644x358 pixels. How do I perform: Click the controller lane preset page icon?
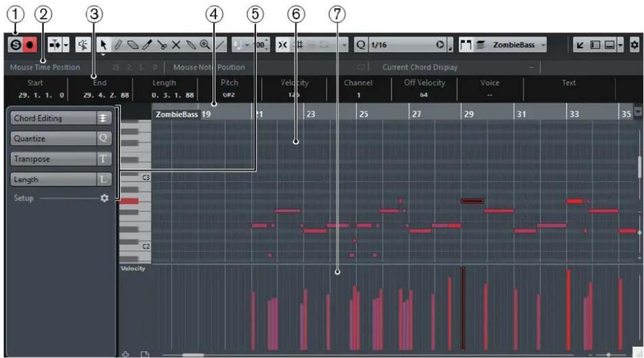145,354
